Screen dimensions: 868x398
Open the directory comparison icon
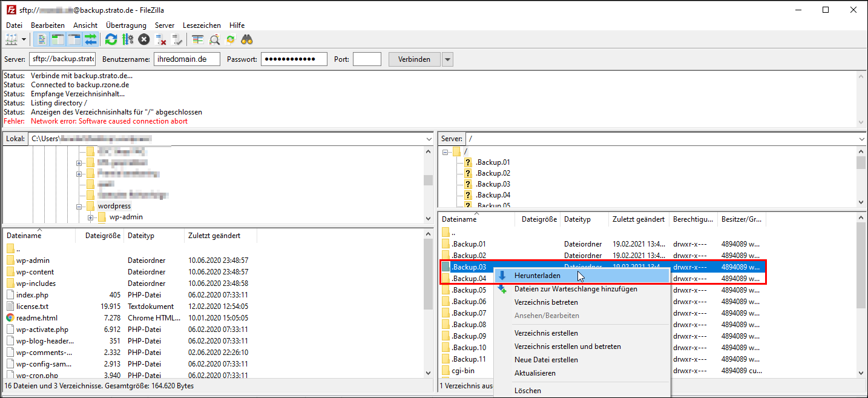click(214, 39)
